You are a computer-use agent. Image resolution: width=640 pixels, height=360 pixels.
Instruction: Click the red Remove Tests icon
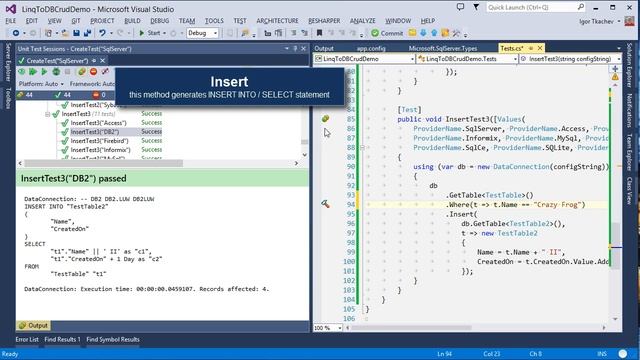(93, 72)
